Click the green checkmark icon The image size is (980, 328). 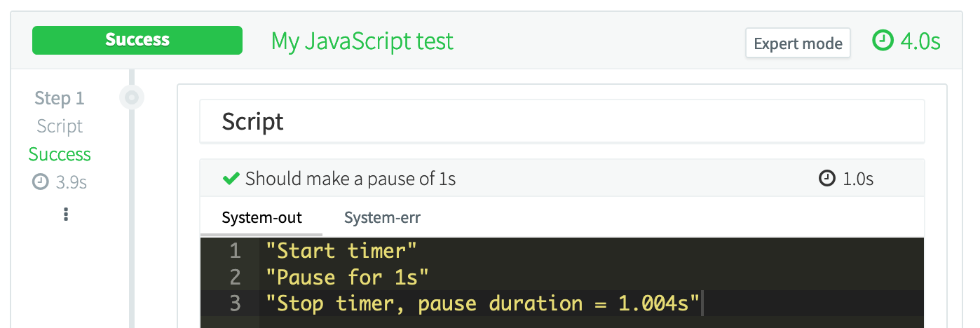pos(231,179)
